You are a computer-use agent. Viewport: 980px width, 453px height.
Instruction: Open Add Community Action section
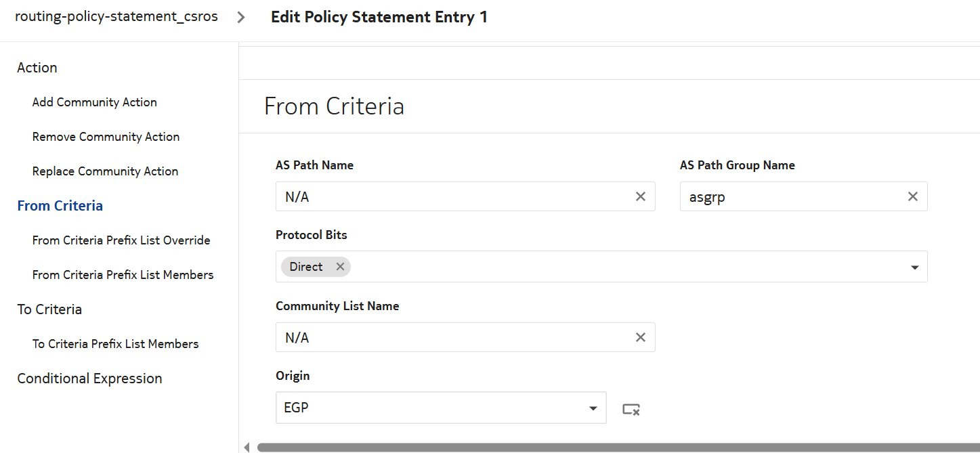click(95, 102)
